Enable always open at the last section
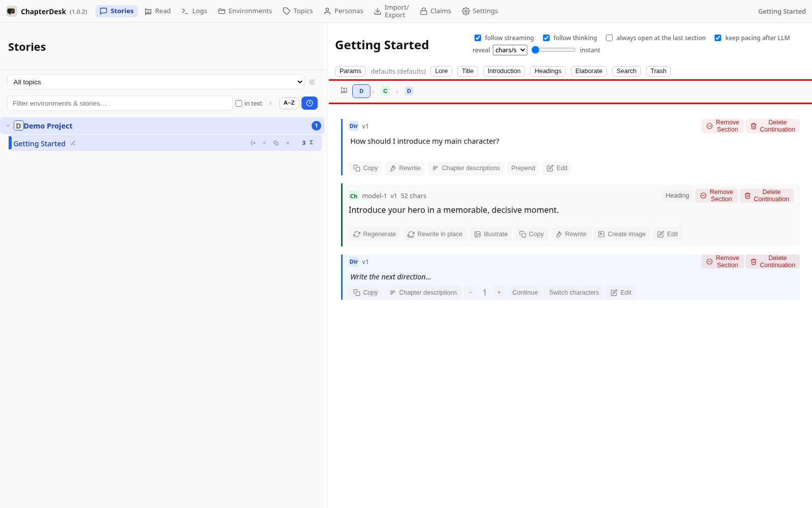Screen dimensions: 812x508 click(609, 38)
